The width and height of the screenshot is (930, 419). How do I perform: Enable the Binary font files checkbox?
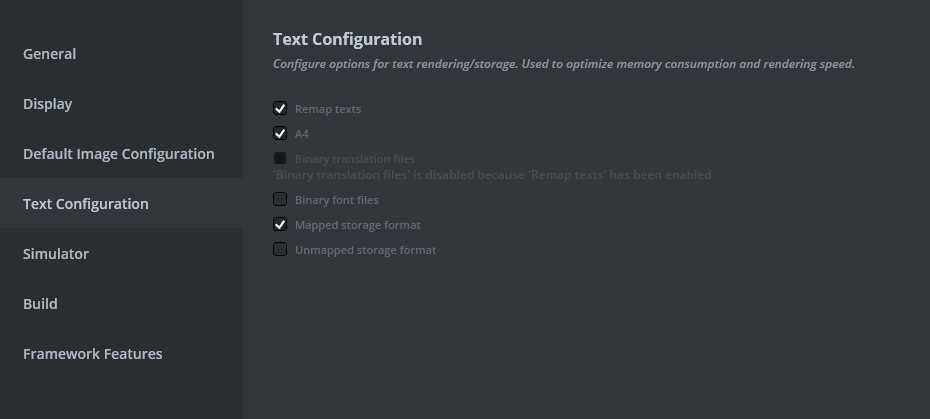click(x=280, y=200)
